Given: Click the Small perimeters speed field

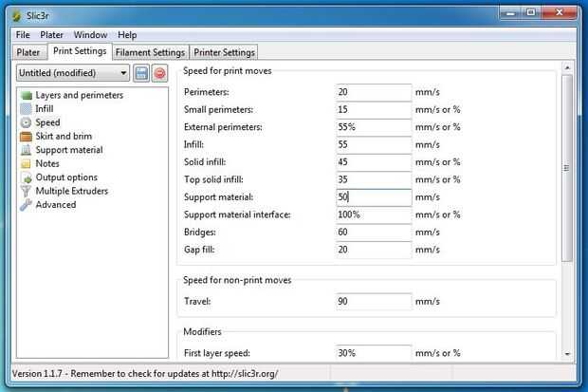Looking at the screenshot, I should (x=374, y=110).
